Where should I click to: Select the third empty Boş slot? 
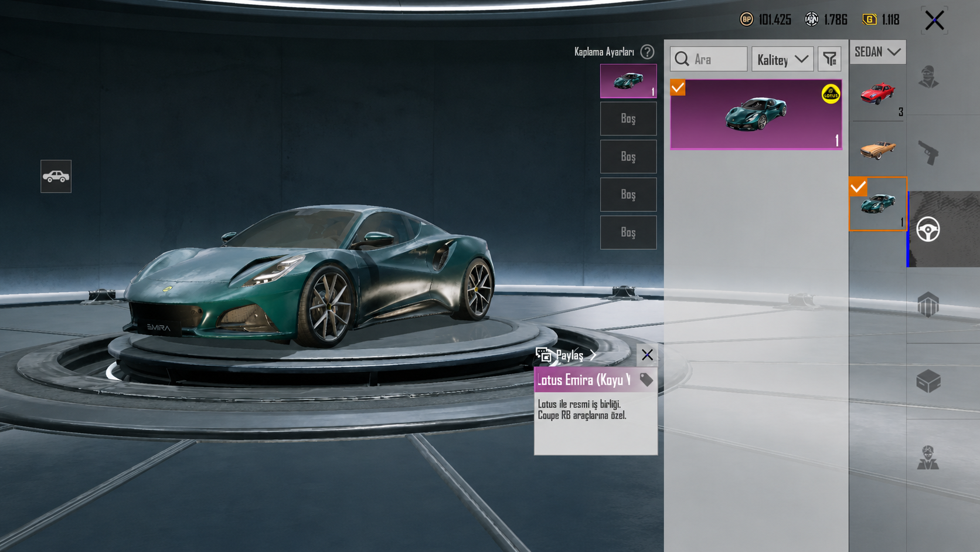pos(628,194)
